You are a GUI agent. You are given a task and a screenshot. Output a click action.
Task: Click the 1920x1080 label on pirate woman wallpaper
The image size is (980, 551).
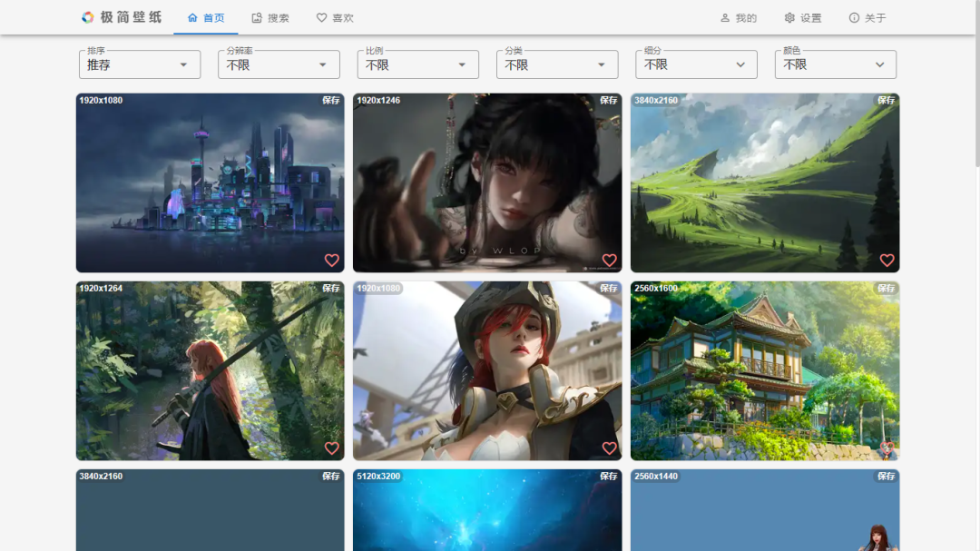tap(378, 289)
